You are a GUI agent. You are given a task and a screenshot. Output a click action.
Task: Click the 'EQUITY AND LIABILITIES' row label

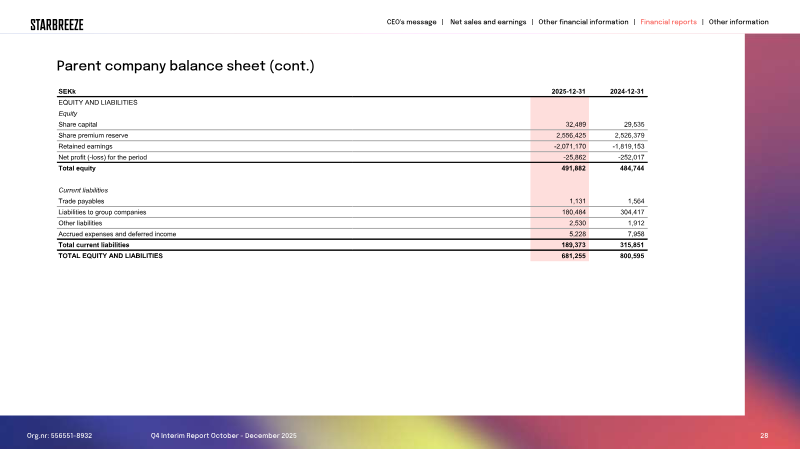click(x=98, y=103)
